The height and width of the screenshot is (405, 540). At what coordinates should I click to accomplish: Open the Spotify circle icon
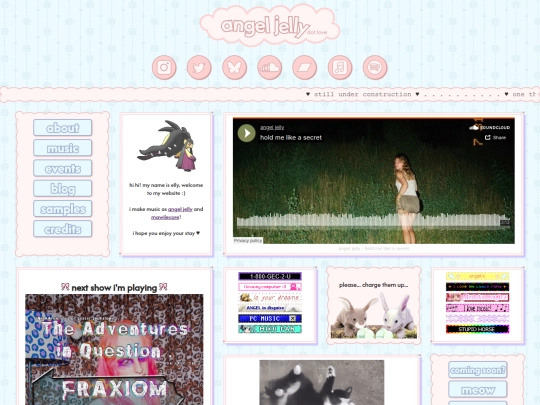point(375,68)
